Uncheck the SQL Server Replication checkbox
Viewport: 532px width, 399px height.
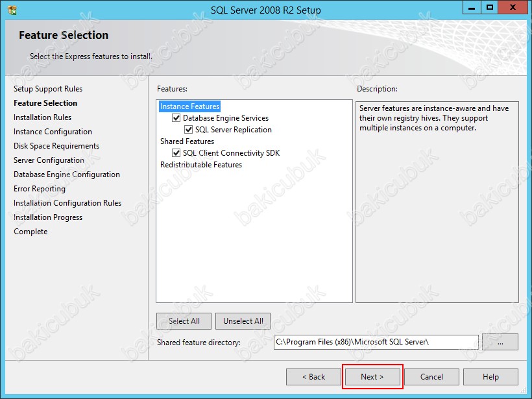click(188, 130)
